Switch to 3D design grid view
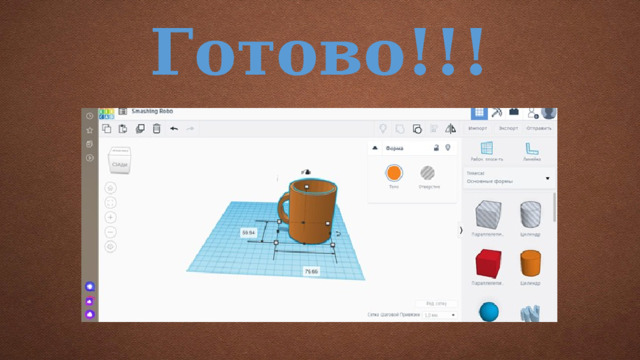This screenshot has height=360, width=640. [479, 113]
